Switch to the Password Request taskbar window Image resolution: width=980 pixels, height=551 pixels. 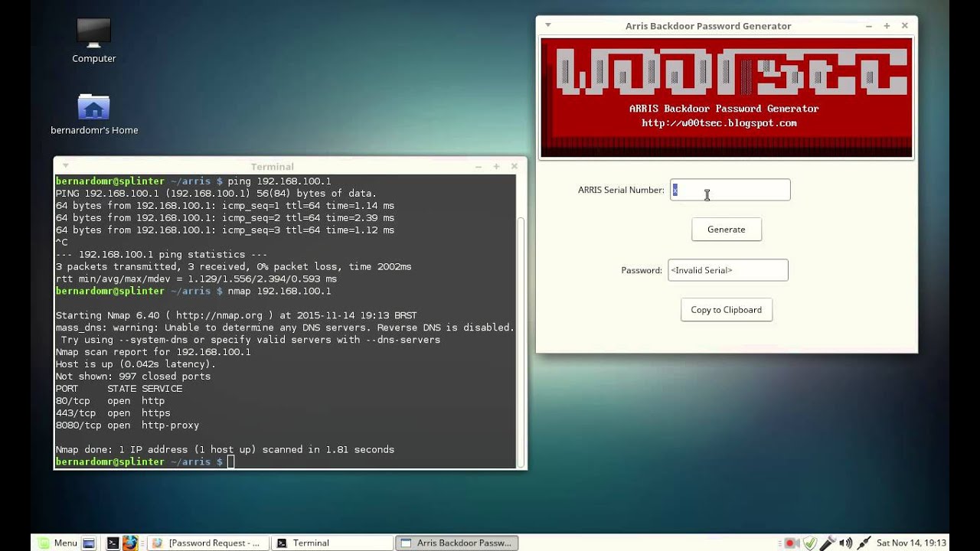[208, 543]
